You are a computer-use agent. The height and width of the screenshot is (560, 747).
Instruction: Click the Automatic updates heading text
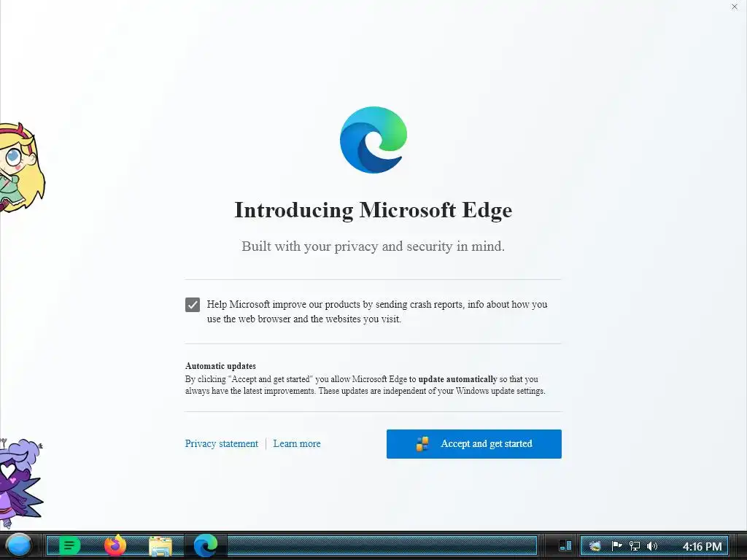[220, 366]
